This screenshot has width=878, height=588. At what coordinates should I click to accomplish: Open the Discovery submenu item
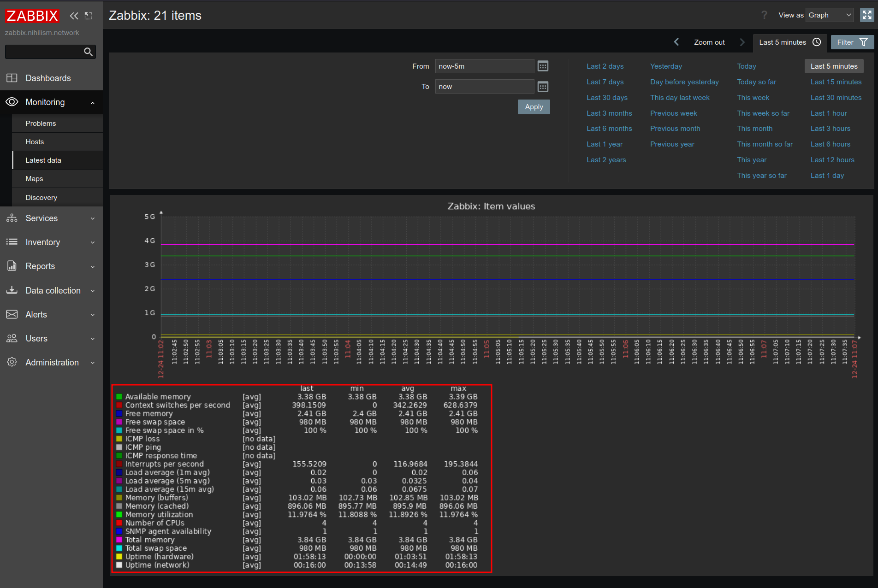[x=57, y=197]
